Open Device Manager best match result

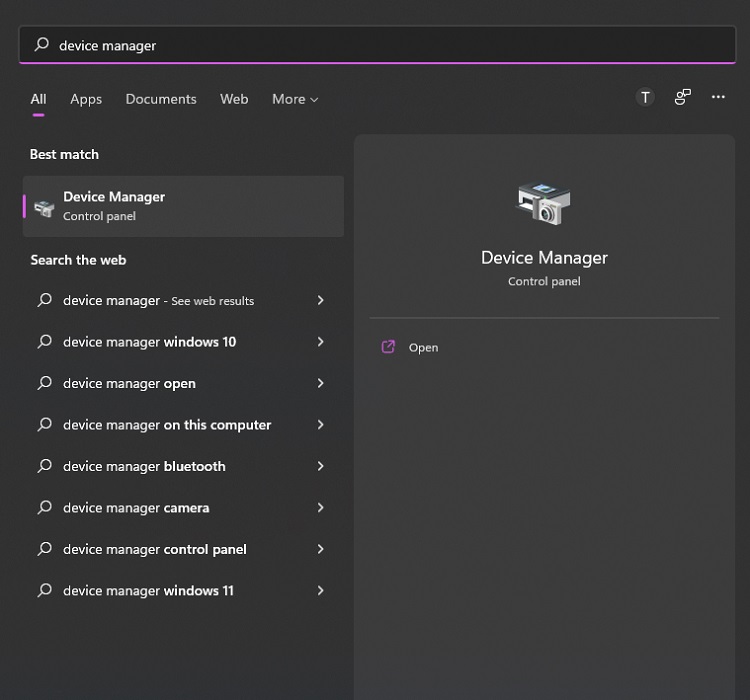[x=183, y=206]
